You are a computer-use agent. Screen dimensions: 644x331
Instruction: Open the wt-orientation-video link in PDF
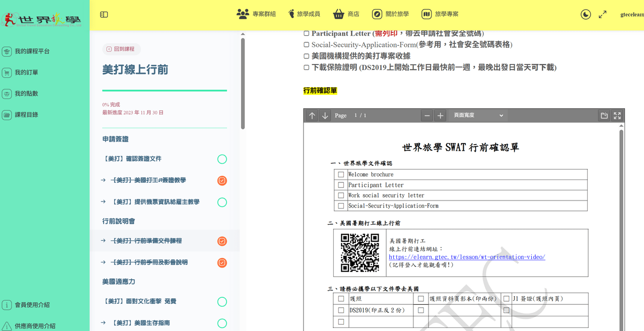(x=467, y=257)
